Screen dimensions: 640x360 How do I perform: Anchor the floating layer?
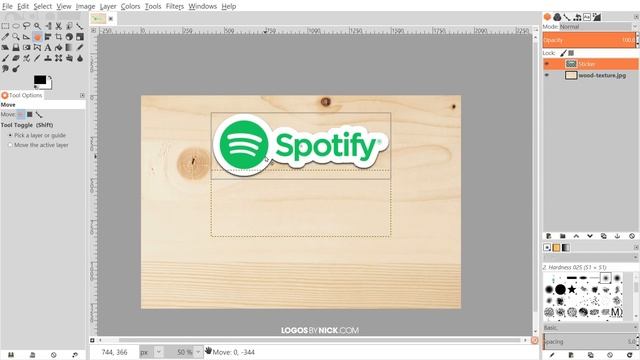coord(618,236)
